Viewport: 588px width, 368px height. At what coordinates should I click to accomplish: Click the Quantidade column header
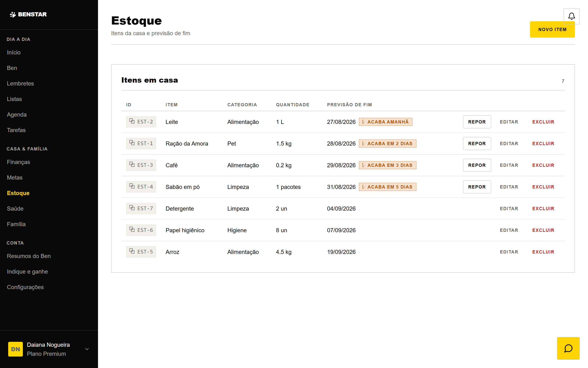tap(293, 105)
